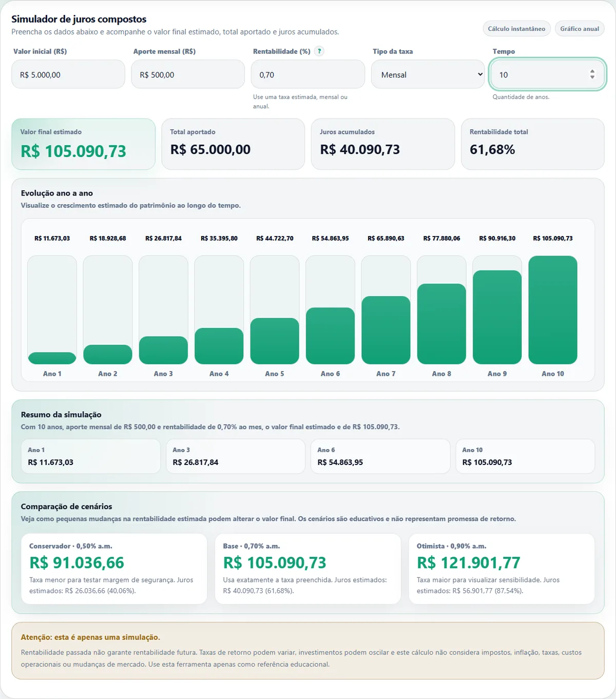Screen dimensions: 616x699
Task: Click the Ano 1 chart bar
Action: pos(52,358)
